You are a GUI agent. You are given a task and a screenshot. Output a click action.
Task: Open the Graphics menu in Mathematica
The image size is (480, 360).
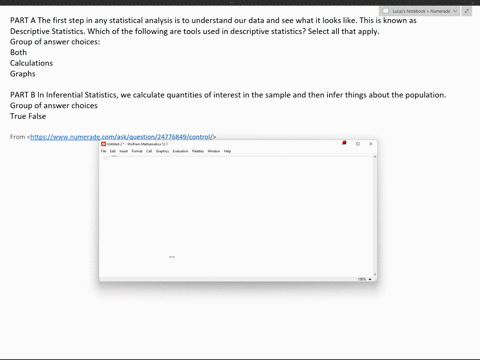[162, 151]
